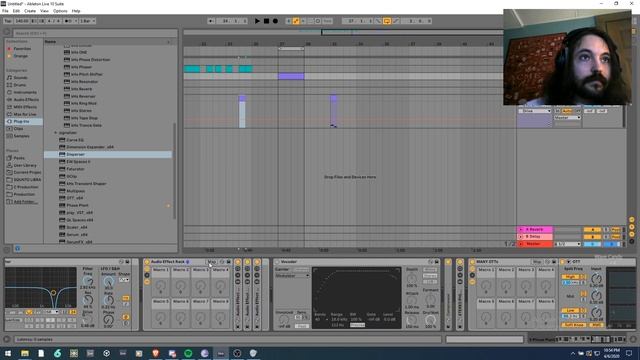
Task: Select the Phase Plant plug-in
Action: 77,205
